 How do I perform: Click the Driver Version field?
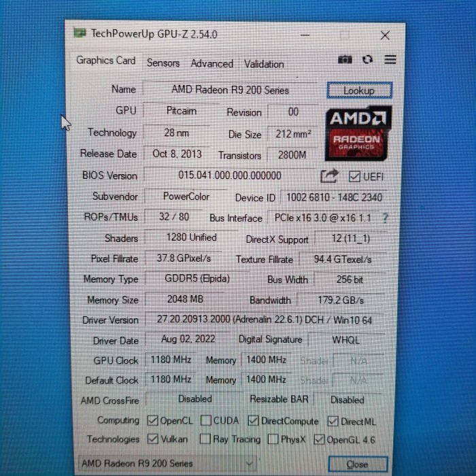(265, 320)
